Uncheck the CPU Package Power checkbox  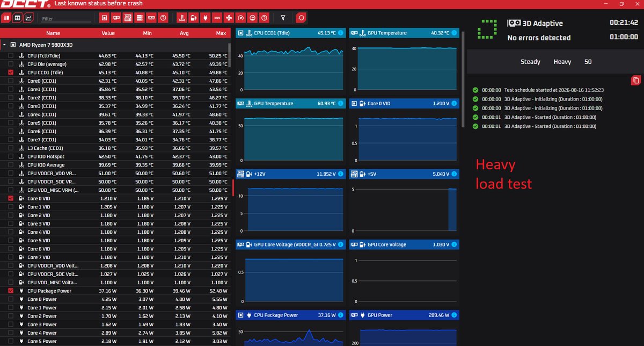tap(11, 291)
